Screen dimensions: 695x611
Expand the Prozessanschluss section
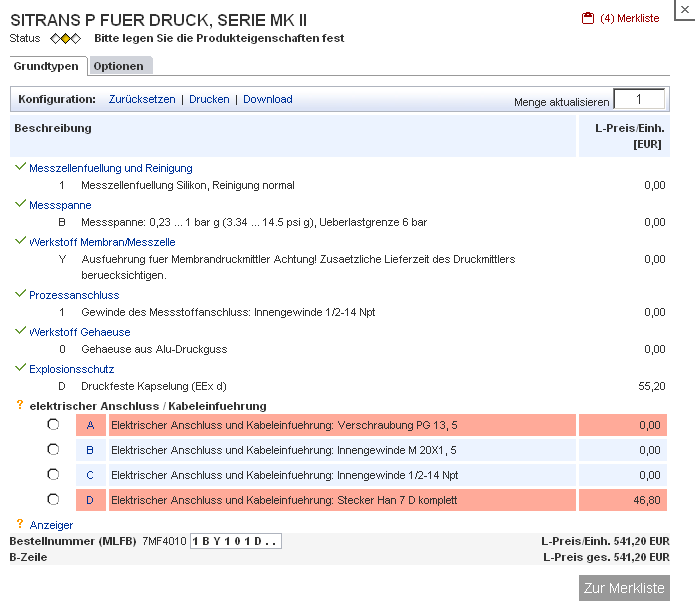pyautogui.click(x=74, y=295)
